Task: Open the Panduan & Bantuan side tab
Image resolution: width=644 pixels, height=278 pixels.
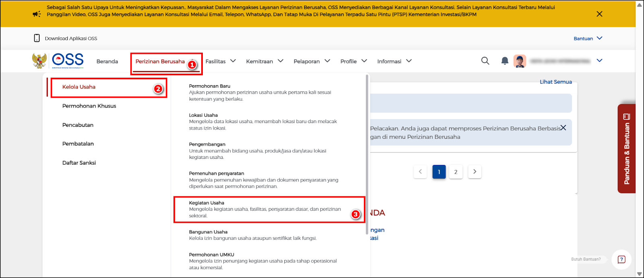Action: click(626, 149)
